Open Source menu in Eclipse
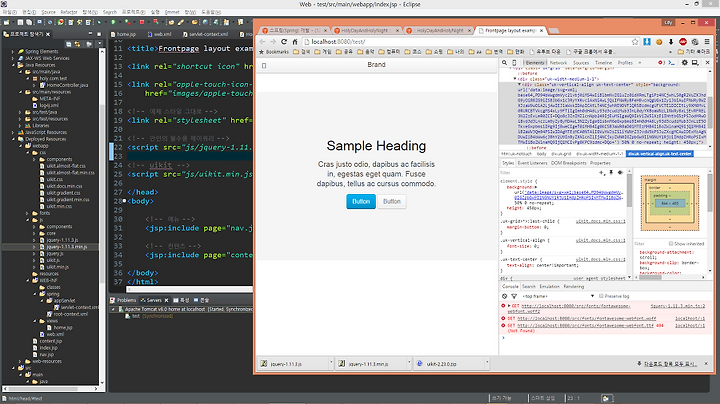 point(48,12)
